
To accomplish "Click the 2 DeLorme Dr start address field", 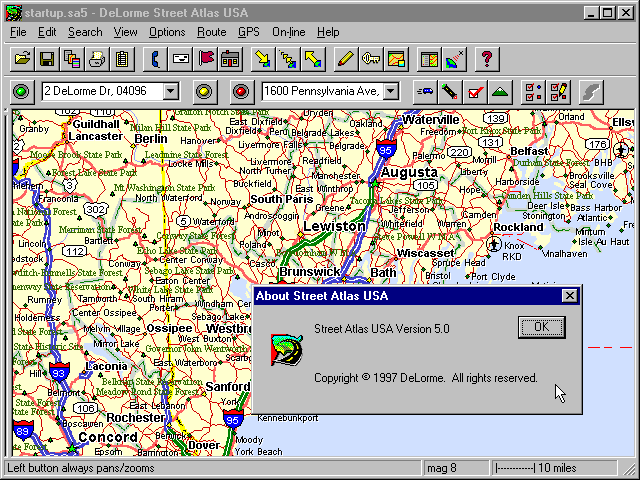I will coord(103,91).
